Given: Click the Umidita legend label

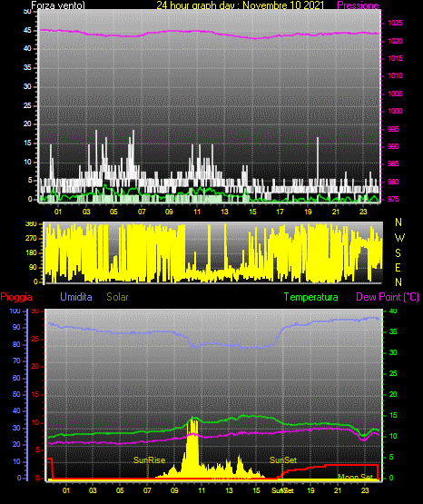Looking at the screenshot, I should click(76, 296).
